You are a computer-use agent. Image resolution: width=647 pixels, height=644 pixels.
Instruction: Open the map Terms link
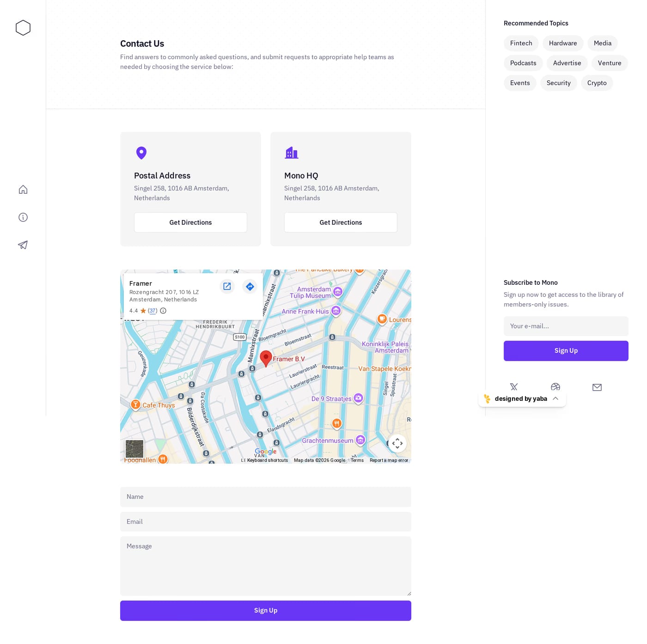pyautogui.click(x=357, y=460)
